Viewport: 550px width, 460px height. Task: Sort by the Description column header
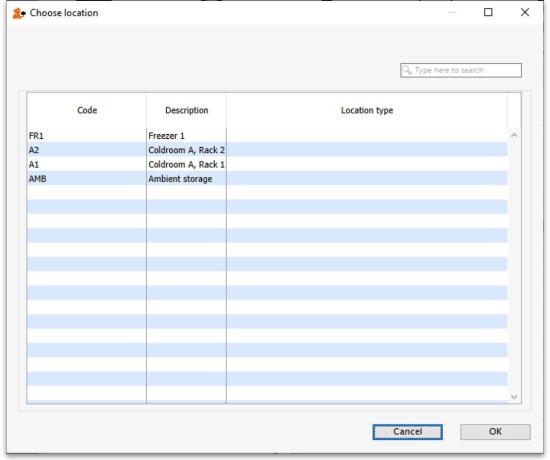click(x=187, y=110)
